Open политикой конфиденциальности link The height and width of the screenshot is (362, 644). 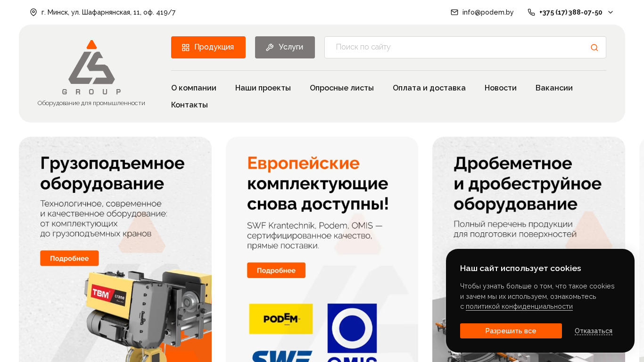[x=519, y=306]
